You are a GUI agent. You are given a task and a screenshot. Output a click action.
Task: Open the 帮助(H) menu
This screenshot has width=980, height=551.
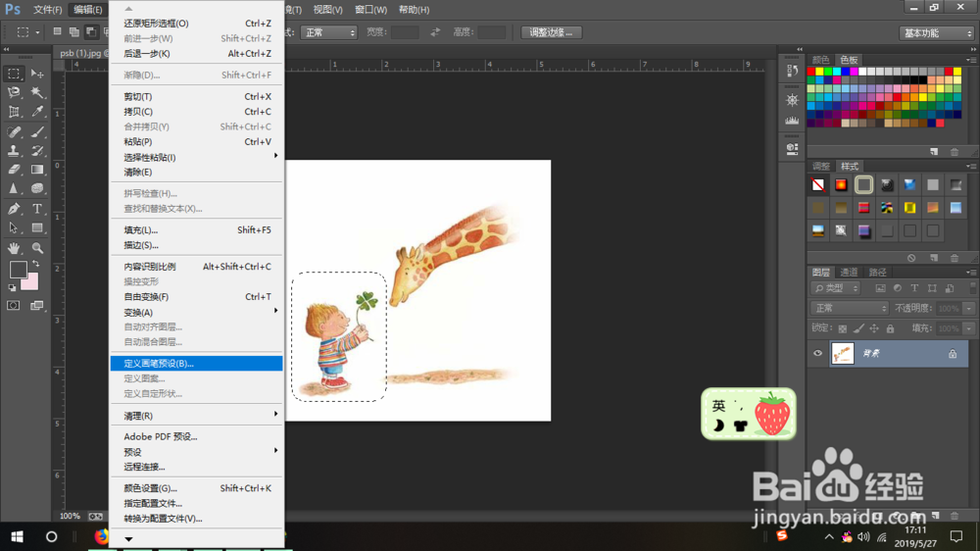414,10
